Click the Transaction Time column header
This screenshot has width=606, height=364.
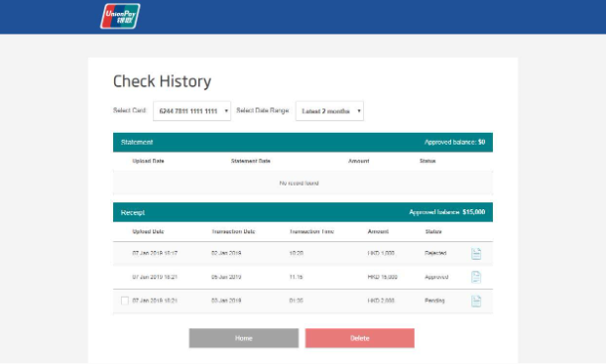point(311,232)
